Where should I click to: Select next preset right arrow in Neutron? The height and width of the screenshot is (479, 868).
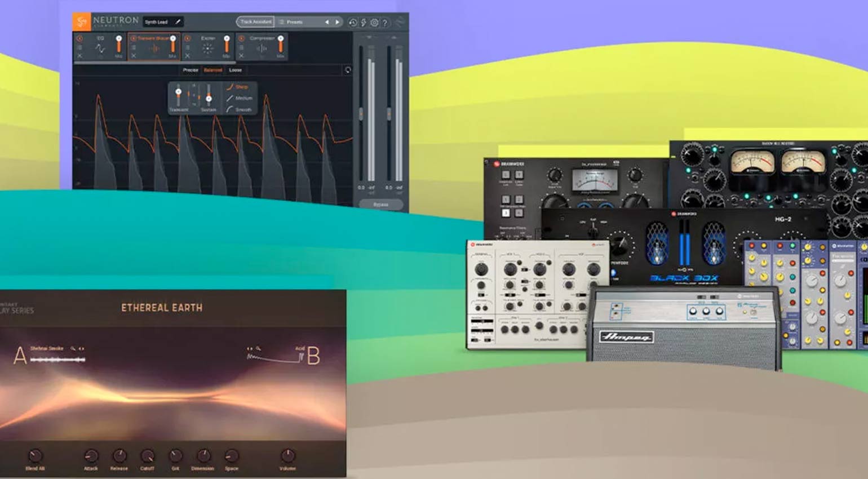click(337, 22)
